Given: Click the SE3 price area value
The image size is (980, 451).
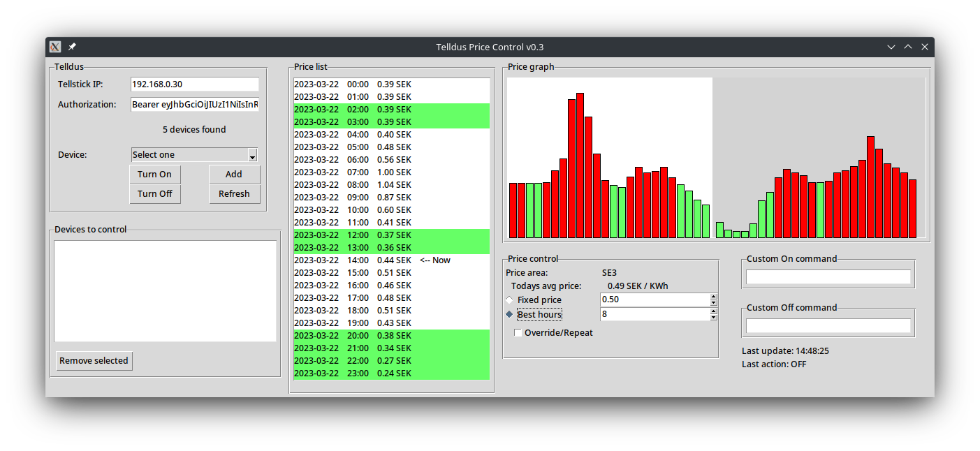Looking at the screenshot, I should [x=609, y=273].
